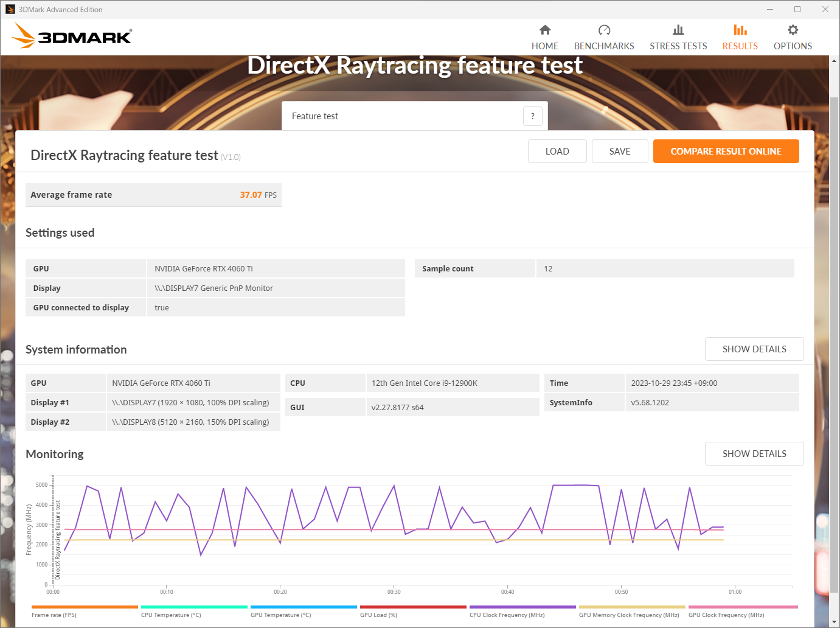The height and width of the screenshot is (628, 840).
Task: Click the SAVE button
Action: tap(620, 152)
